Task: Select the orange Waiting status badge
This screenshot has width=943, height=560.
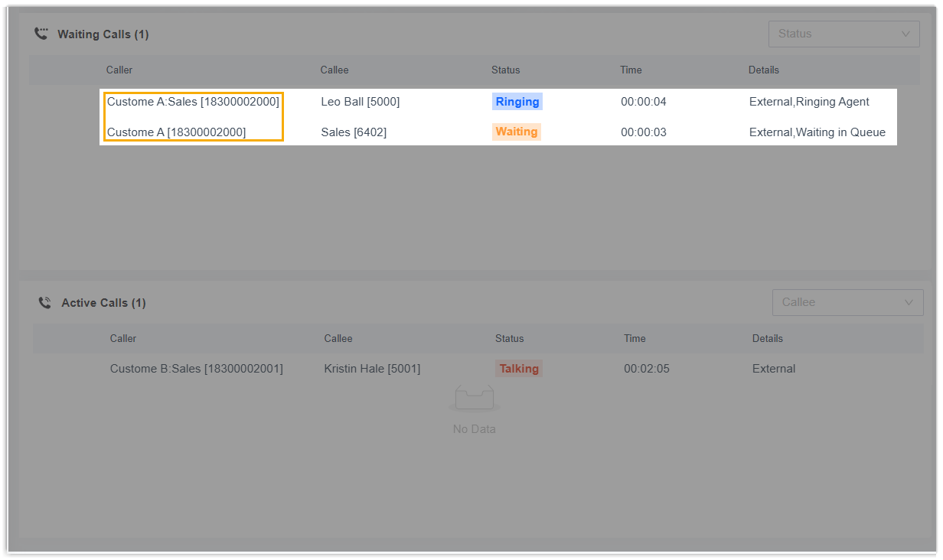Action: tap(516, 132)
